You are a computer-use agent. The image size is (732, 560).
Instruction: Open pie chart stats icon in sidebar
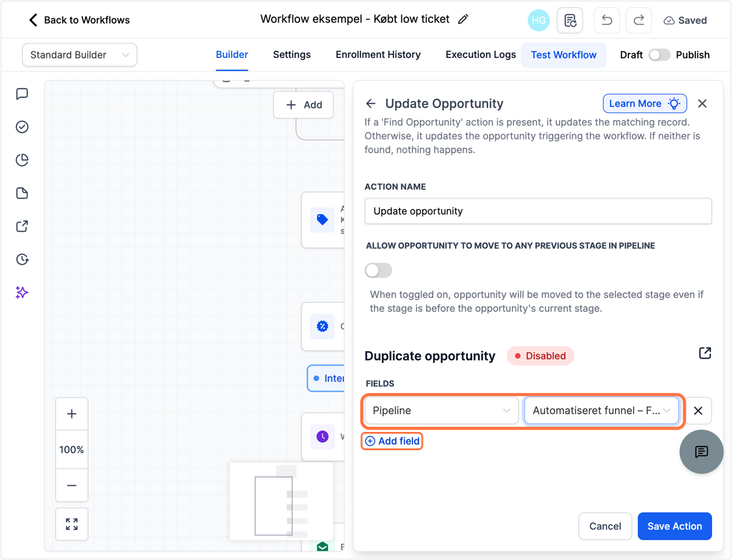tap(22, 160)
